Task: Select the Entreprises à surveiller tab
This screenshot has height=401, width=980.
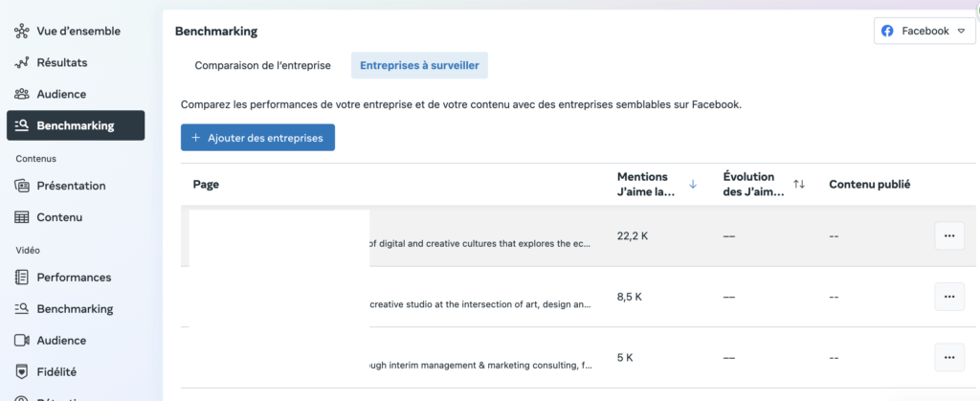Action: pyautogui.click(x=419, y=66)
